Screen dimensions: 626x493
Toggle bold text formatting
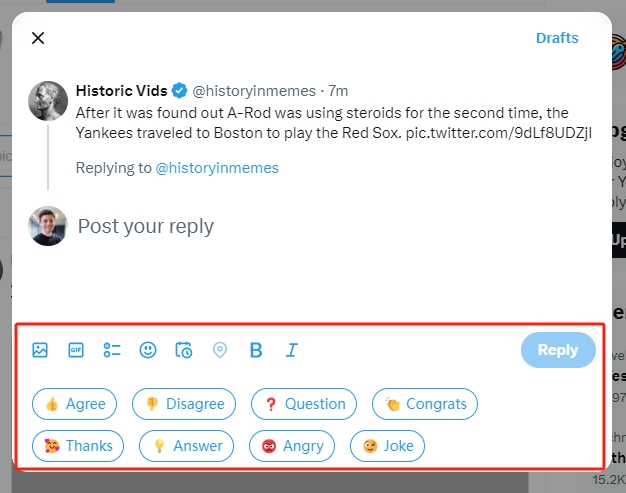pyautogui.click(x=256, y=350)
